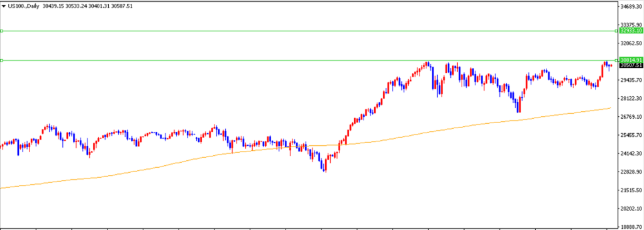Image resolution: width=644 pixels, height=230 pixels.
Task: Click the high price value 30533.24
Action: (76, 6)
